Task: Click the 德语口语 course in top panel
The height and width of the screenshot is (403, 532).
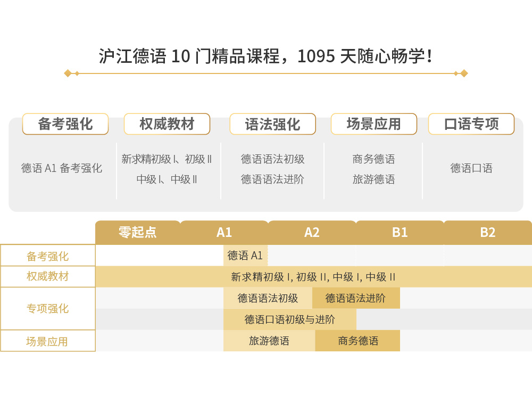Action: 471,168
